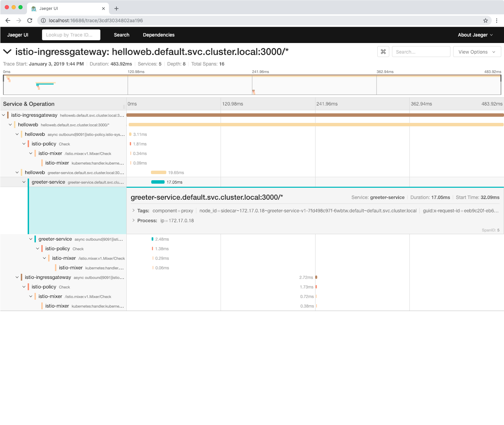Screen dimensions: 504x425
Task: Click the 2.72ms istio-ingressgateway span bar
Action: coord(316,277)
